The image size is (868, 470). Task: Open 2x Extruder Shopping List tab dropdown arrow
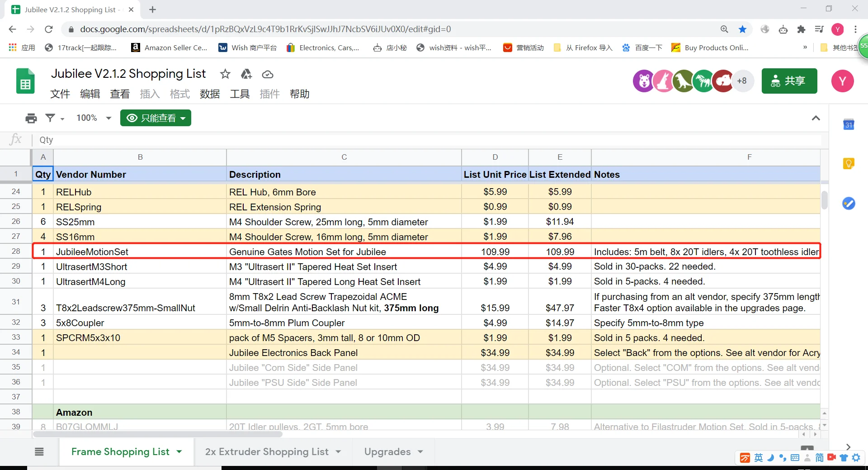[338, 451]
